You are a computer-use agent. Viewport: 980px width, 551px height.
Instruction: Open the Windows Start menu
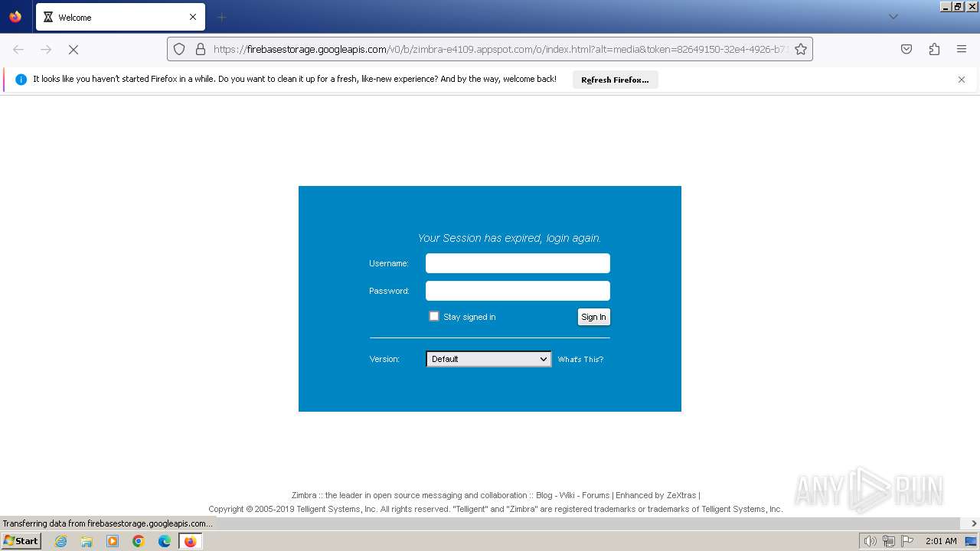(x=21, y=541)
